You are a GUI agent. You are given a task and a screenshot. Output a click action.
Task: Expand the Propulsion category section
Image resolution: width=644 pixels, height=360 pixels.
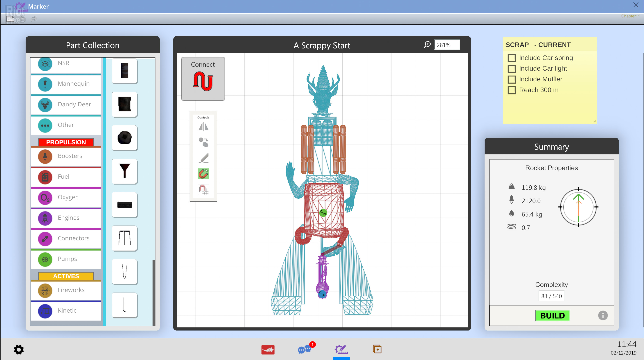[x=66, y=142]
